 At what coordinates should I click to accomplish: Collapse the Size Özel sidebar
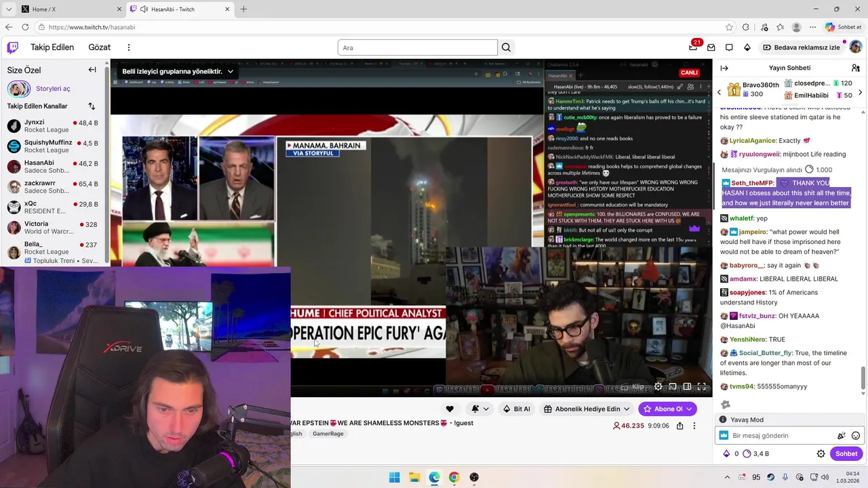coord(92,70)
